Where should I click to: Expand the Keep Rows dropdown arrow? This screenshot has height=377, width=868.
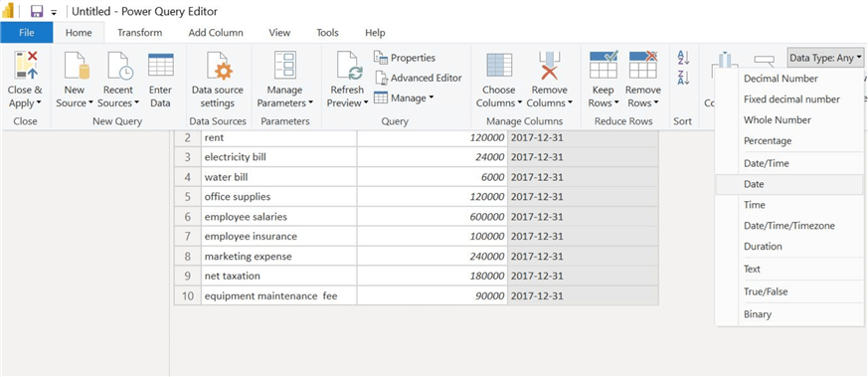pos(616,103)
